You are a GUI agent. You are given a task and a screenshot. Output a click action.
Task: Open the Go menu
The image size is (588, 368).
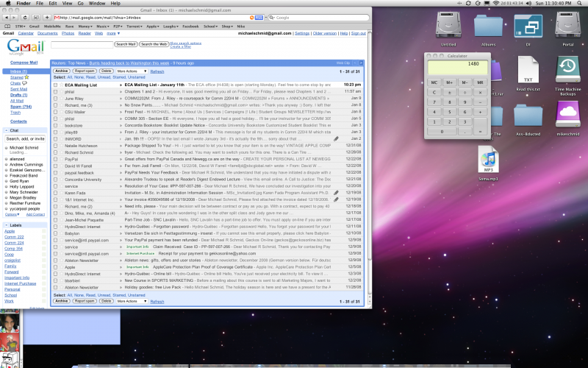point(81,3)
